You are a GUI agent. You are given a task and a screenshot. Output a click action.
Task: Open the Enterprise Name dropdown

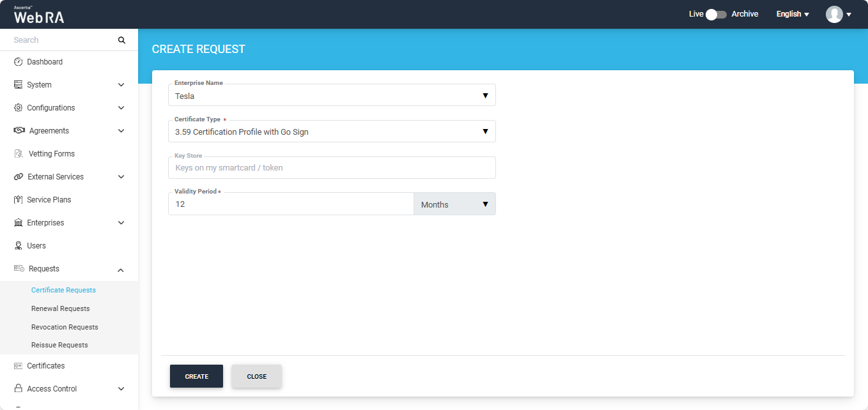[332, 96]
